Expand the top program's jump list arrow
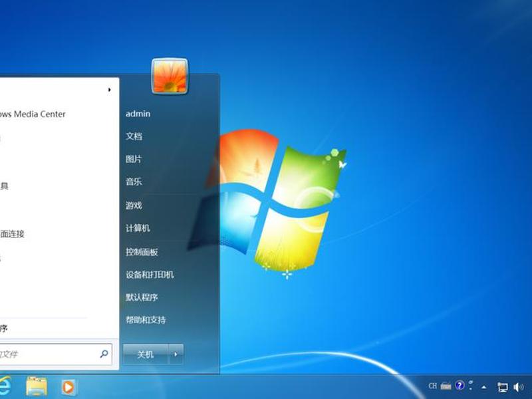 tap(109, 90)
